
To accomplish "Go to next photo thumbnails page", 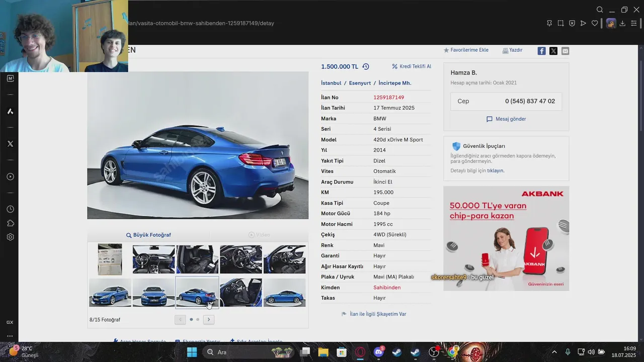I will pos(209,319).
